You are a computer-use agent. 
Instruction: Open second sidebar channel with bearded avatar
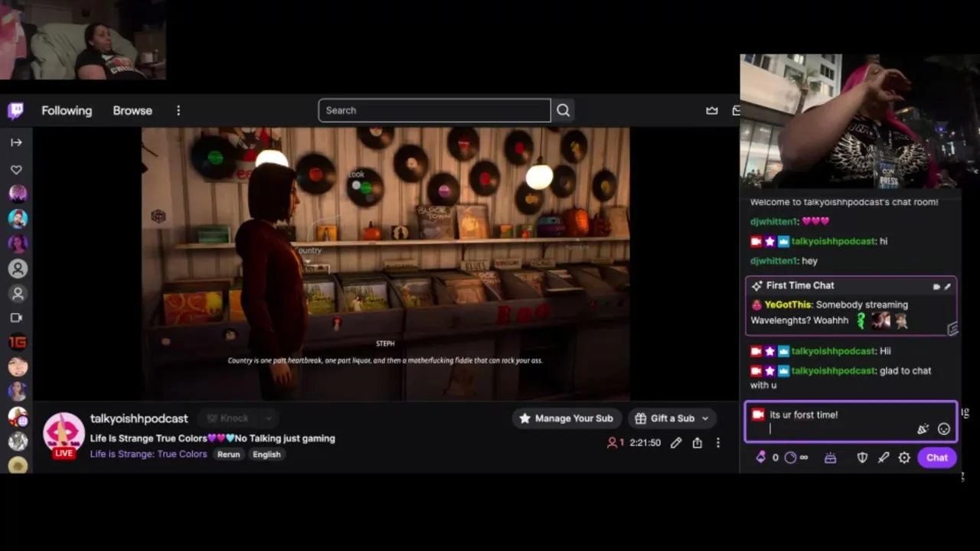pyautogui.click(x=18, y=219)
